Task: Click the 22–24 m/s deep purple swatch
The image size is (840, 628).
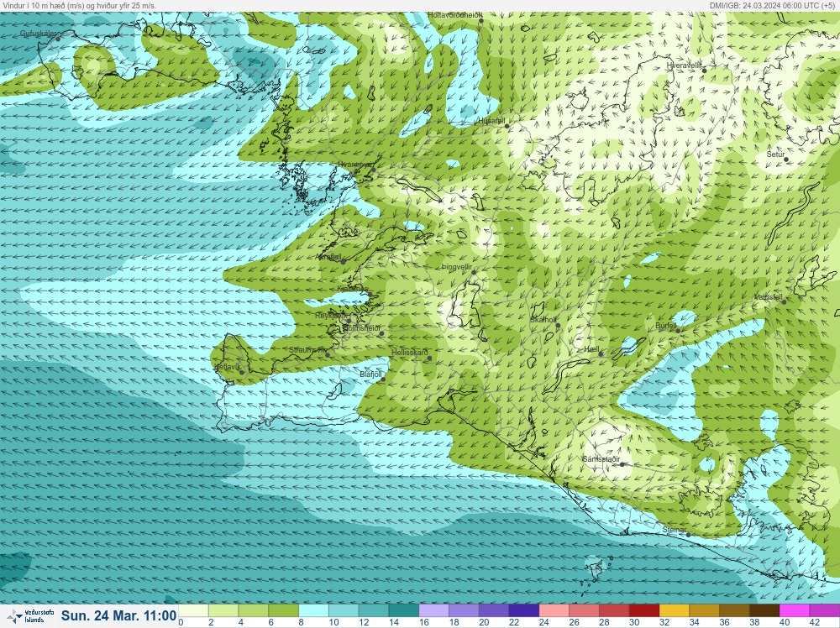Action: (x=524, y=611)
